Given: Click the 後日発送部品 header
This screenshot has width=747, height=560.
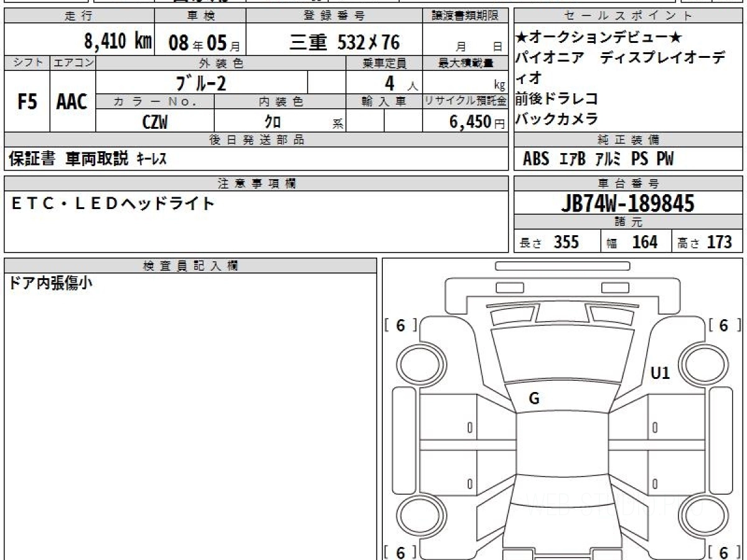Looking at the screenshot, I should point(256,140).
